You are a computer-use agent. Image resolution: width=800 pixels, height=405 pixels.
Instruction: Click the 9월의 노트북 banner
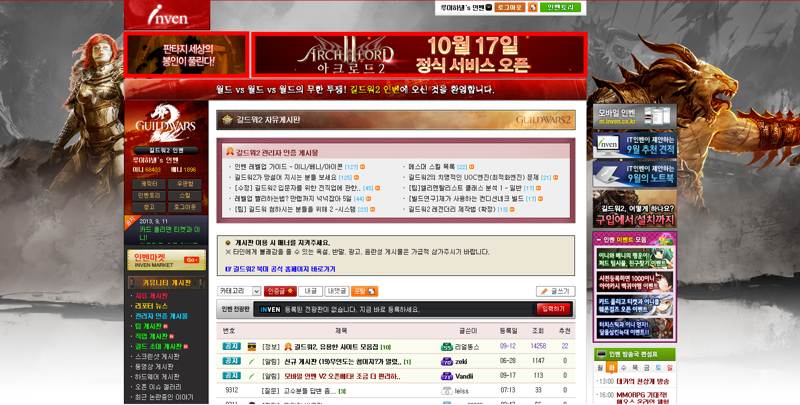pyautogui.click(x=635, y=174)
